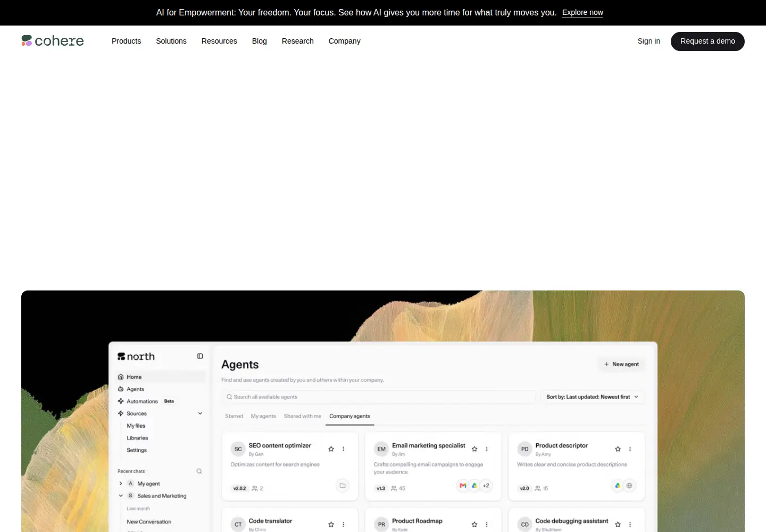Click the folder icon on SEO content optimizer card
This screenshot has width=766, height=532.
click(343, 485)
